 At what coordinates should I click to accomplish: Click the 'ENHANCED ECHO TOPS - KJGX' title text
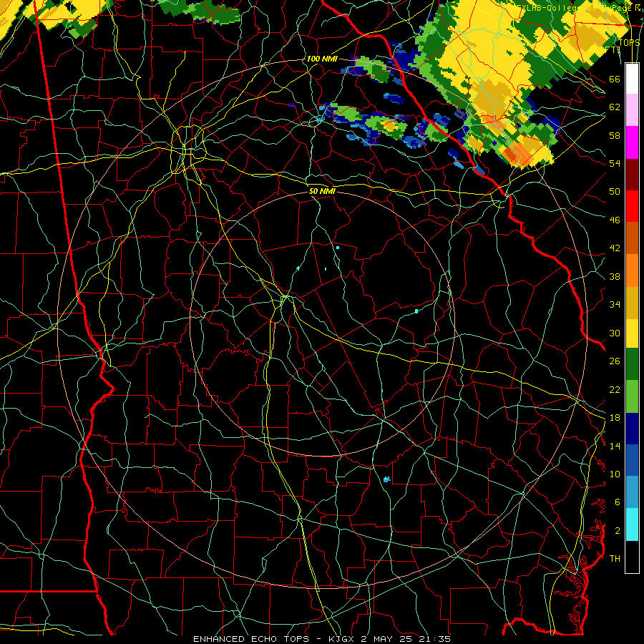(x=275, y=639)
